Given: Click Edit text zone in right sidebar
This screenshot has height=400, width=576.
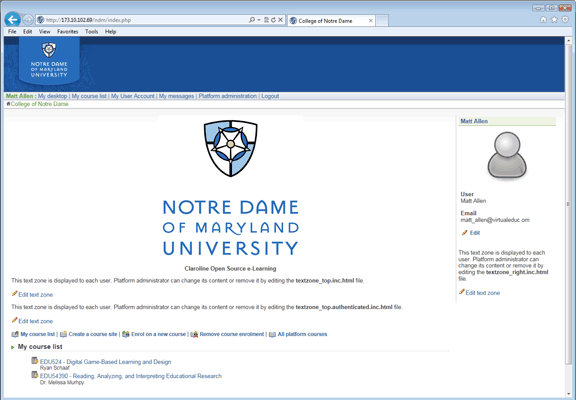Looking at the screenshot, I should click(483, 293).
